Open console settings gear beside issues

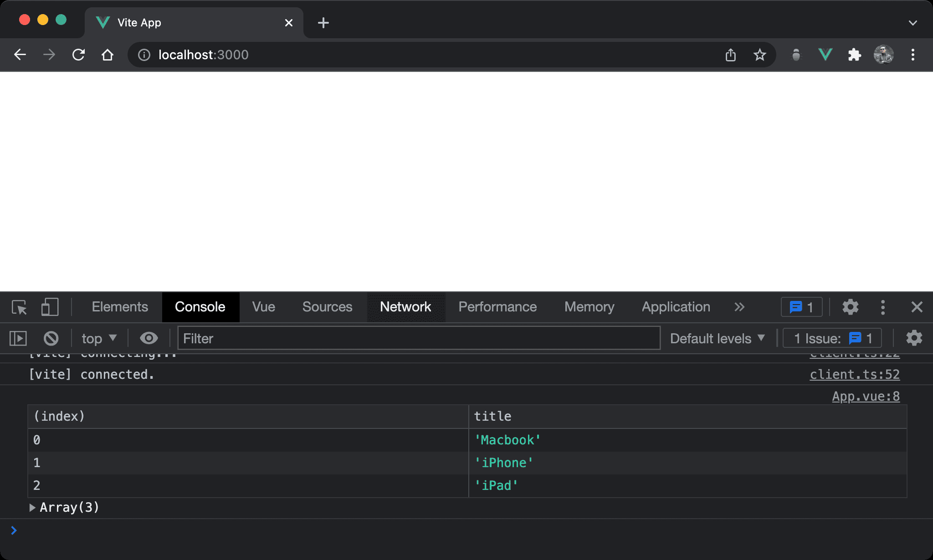(x=914, y=338)
